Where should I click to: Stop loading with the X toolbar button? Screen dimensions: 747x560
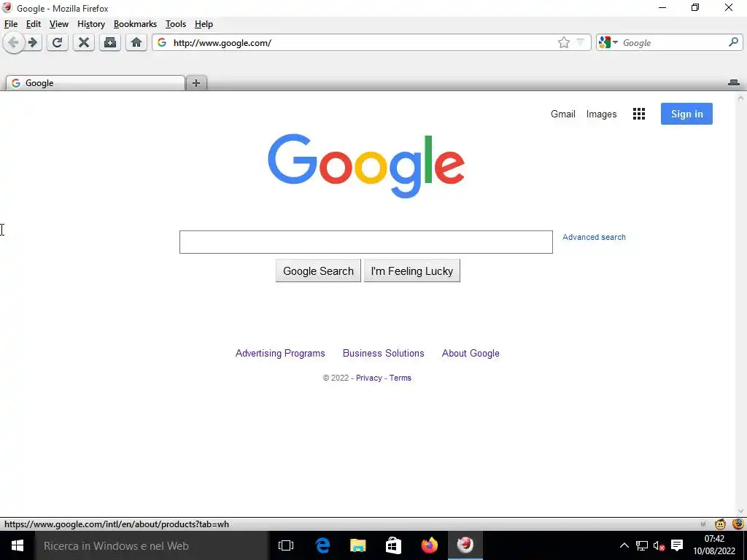tap(84, 43)
